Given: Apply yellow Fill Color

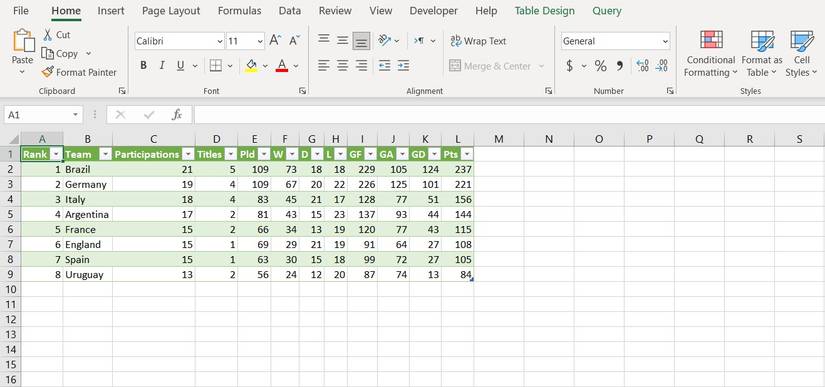Looking at the screenshot, I should coord(251,66).
